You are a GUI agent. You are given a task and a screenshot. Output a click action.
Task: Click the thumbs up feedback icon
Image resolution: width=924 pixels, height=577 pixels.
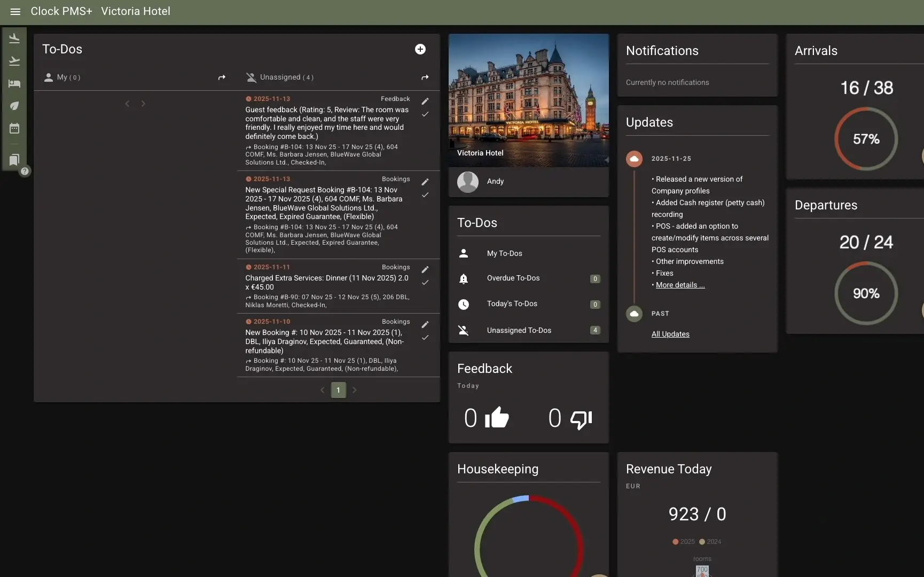click(x=497, y=418)
